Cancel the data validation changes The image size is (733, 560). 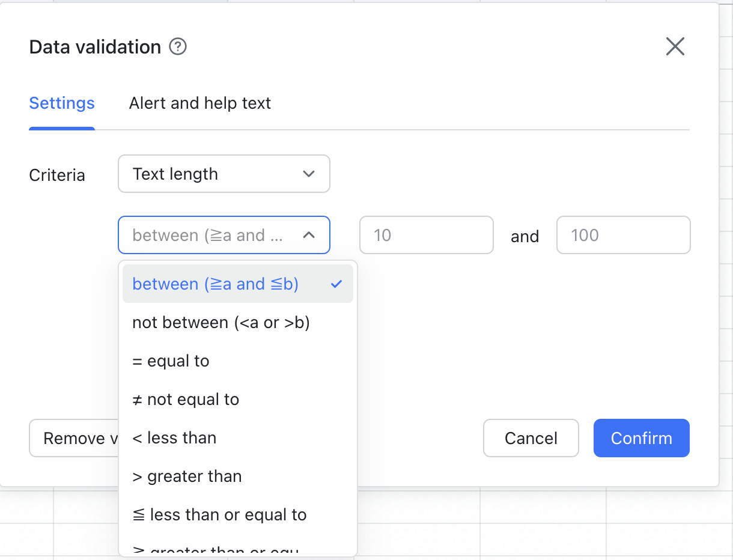pos(531,438)
